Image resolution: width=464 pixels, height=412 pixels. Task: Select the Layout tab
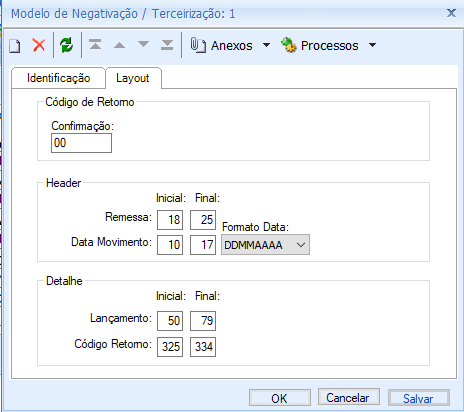pos(133,78)
